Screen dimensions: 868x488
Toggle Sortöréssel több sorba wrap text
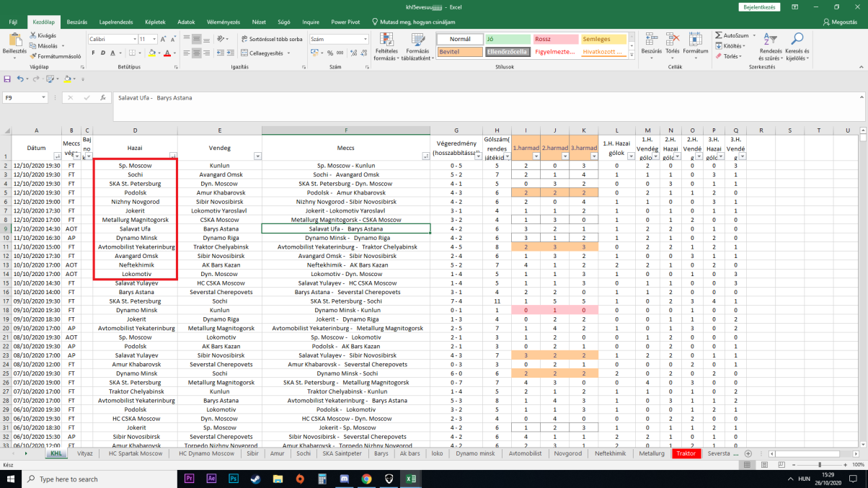pos(272,40)
